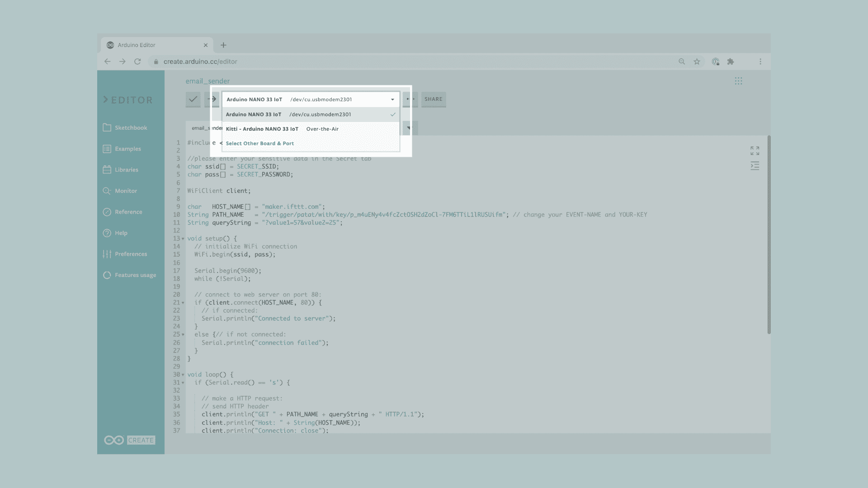Open the Serial Monitor panel

tap(125, 191)
